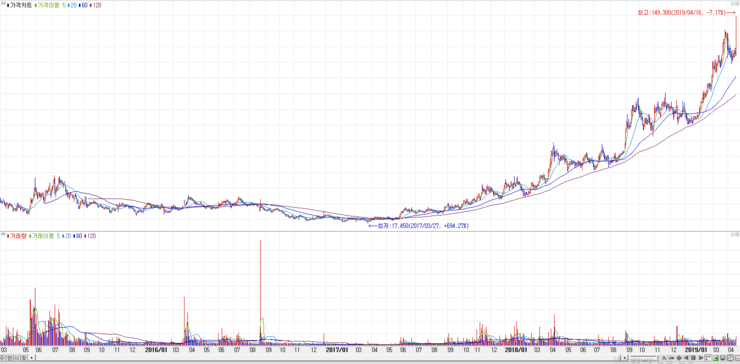Image resolution: width=740 pixels, height=364 pixels.
Task: Click the left-arrow move chart icon
Action: tap(686, 358)
